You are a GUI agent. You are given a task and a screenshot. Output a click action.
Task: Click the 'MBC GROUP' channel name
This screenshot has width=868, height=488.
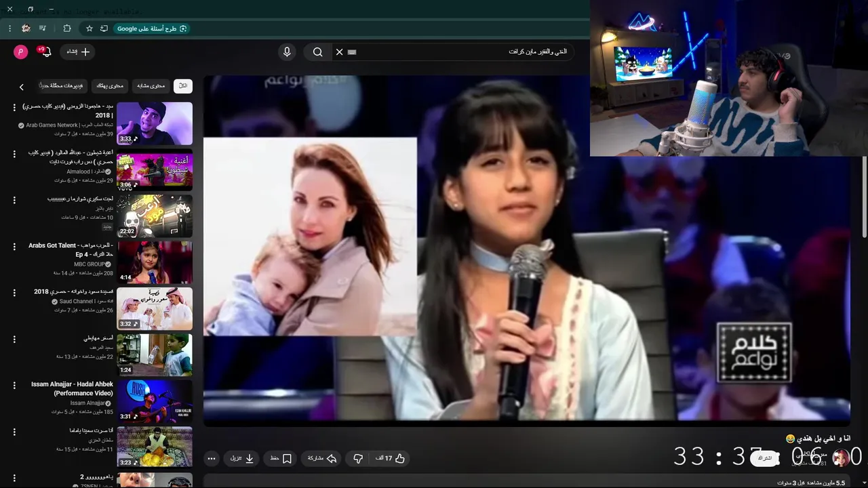pyautogui.click(x=90, y=264)
